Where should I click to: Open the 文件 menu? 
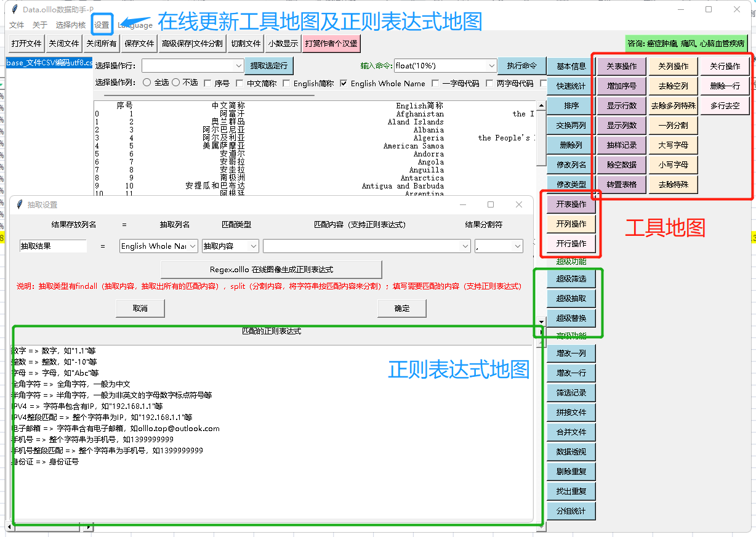click(x=17, y=25)
